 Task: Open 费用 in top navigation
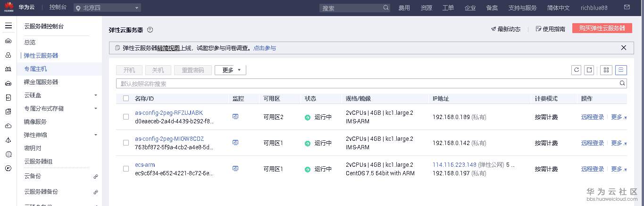click(404, 8)
